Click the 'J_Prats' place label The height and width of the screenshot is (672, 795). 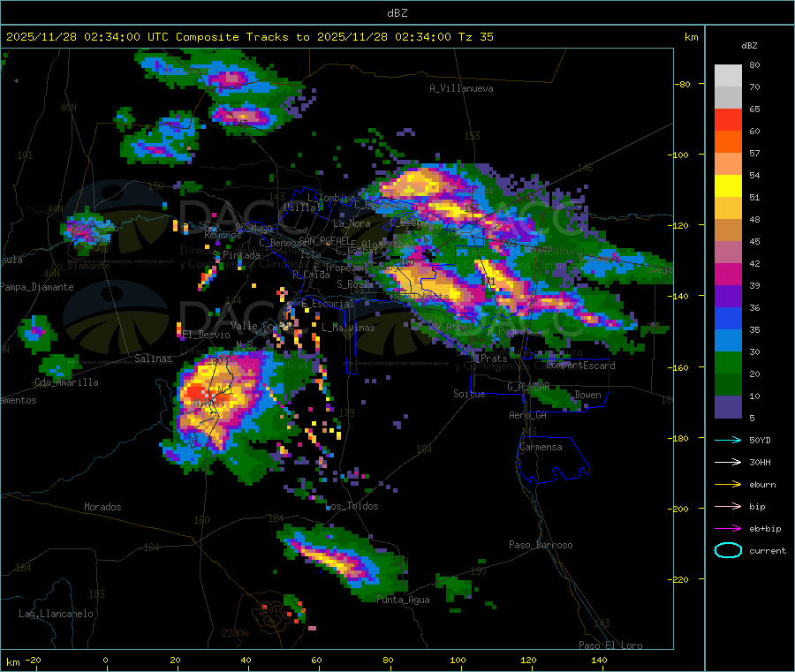(489, 359)
